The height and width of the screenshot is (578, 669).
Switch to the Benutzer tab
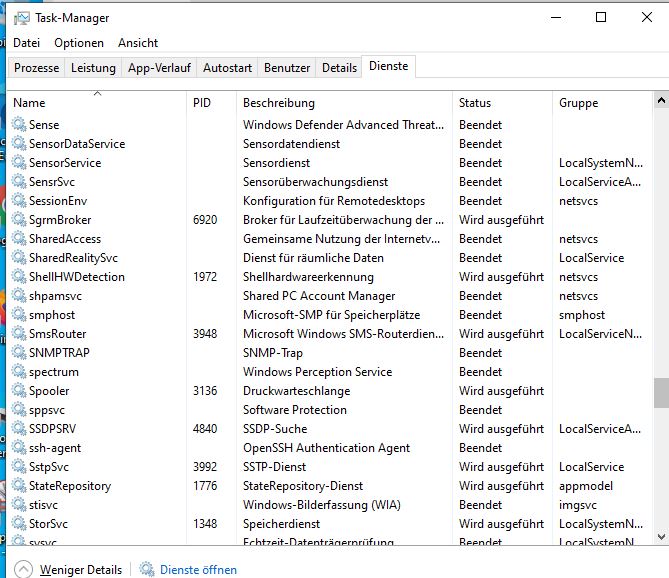pos(287,68)
